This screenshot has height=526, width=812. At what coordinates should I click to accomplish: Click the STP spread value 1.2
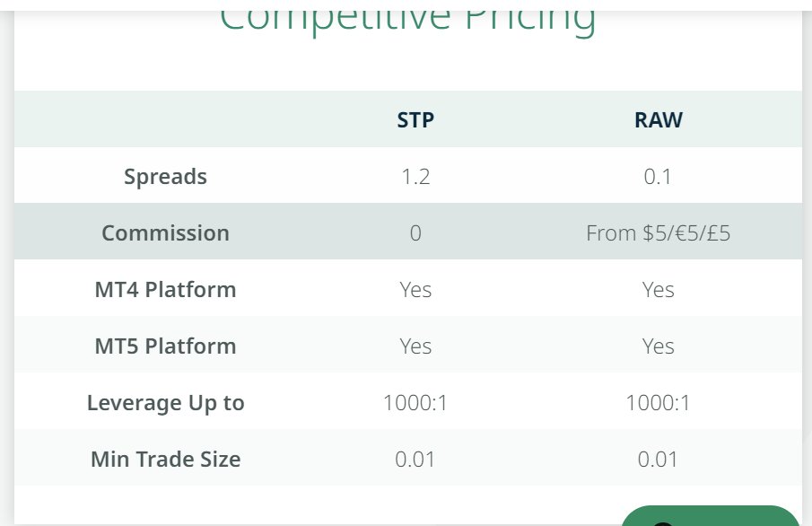pos(415,176)
